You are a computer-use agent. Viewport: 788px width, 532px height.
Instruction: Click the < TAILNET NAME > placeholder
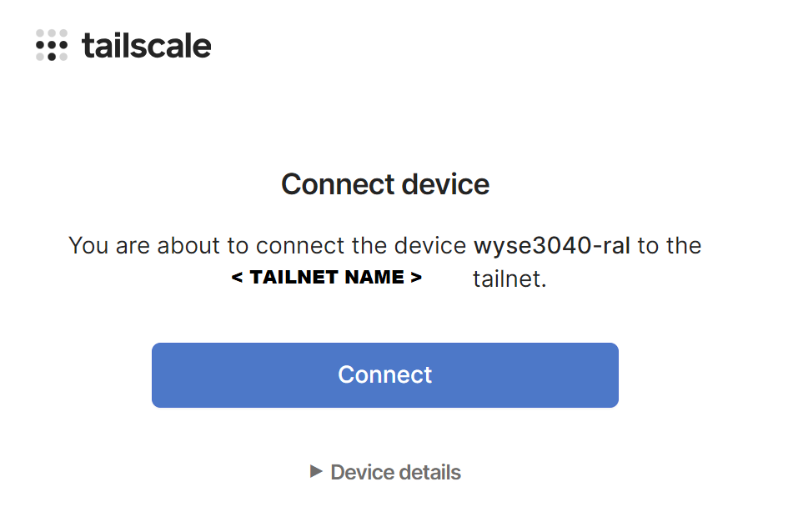[x=327, y=278]
